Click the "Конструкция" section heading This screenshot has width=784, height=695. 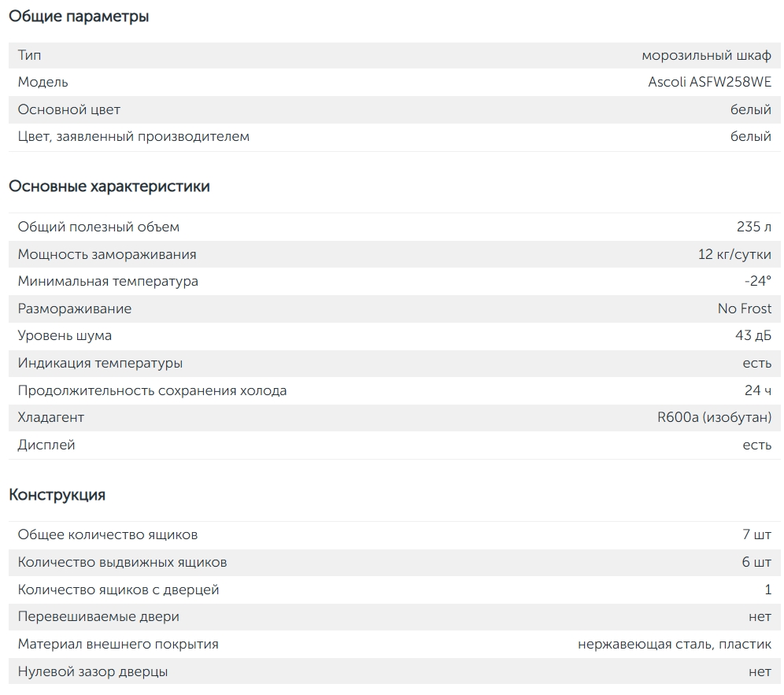(x=57, y=495)
